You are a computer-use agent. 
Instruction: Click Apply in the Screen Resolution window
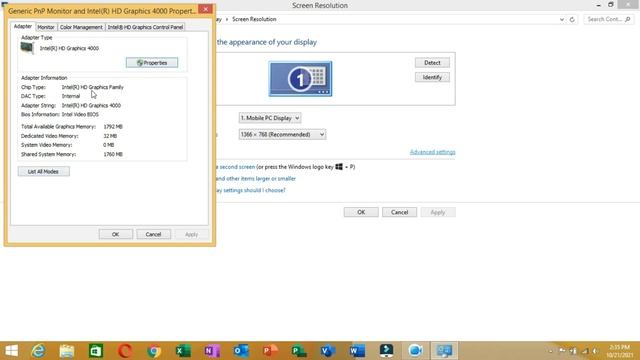pyautogui.click(x=438, y=212)
